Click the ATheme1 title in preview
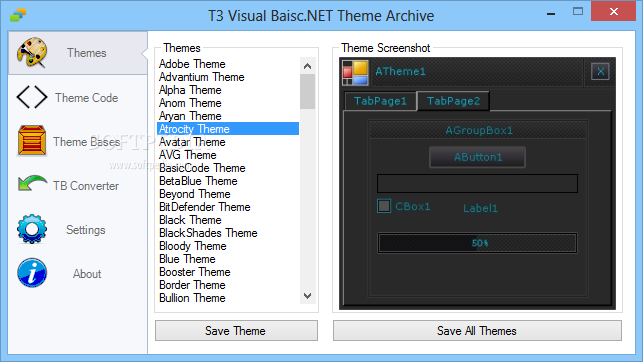This screenshot has width=643, height=362. tap(400, 71)
